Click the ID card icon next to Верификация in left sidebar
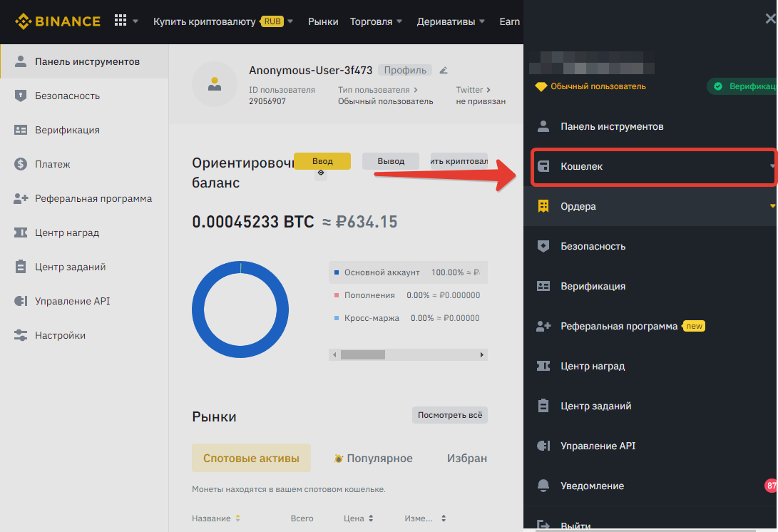The width and height of the screenshot is (778, 532). pyautogui.click(x=21, y=130)
